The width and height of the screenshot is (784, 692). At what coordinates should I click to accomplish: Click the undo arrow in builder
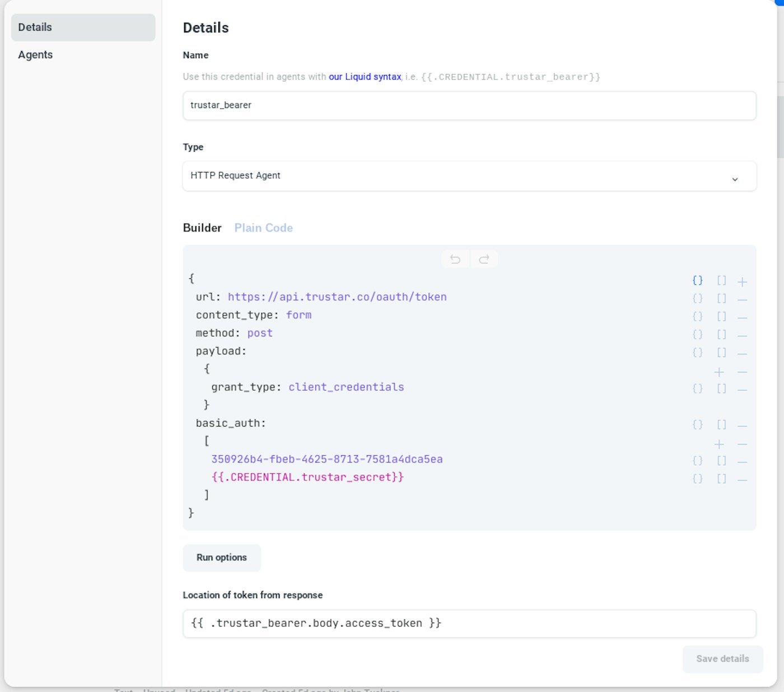[x=455, y=259]
